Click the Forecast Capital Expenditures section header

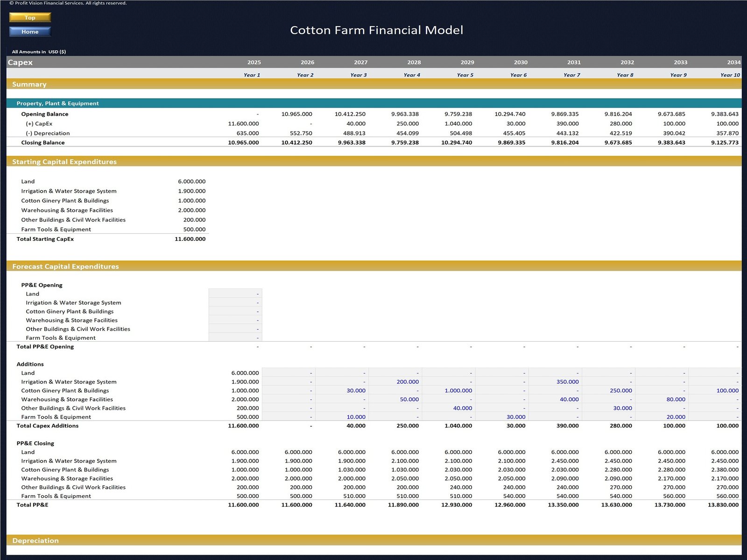65,266
